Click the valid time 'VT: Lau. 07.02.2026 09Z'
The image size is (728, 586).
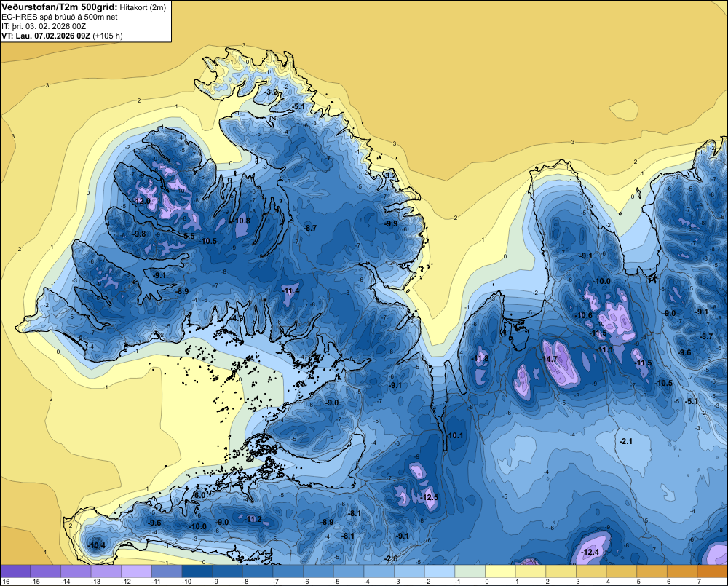46,36
